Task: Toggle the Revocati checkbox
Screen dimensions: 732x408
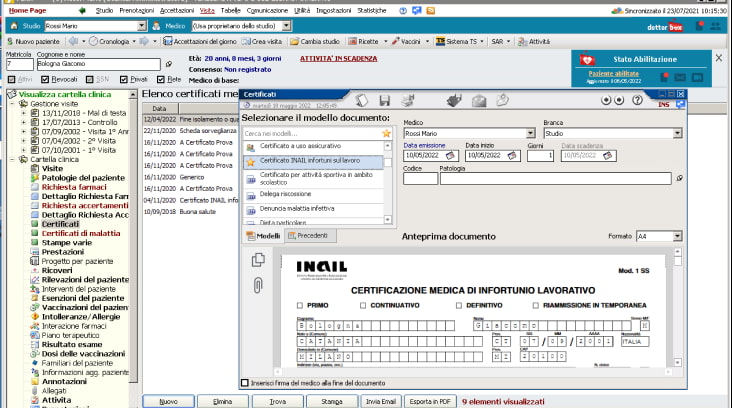Action: pos(45,79)
